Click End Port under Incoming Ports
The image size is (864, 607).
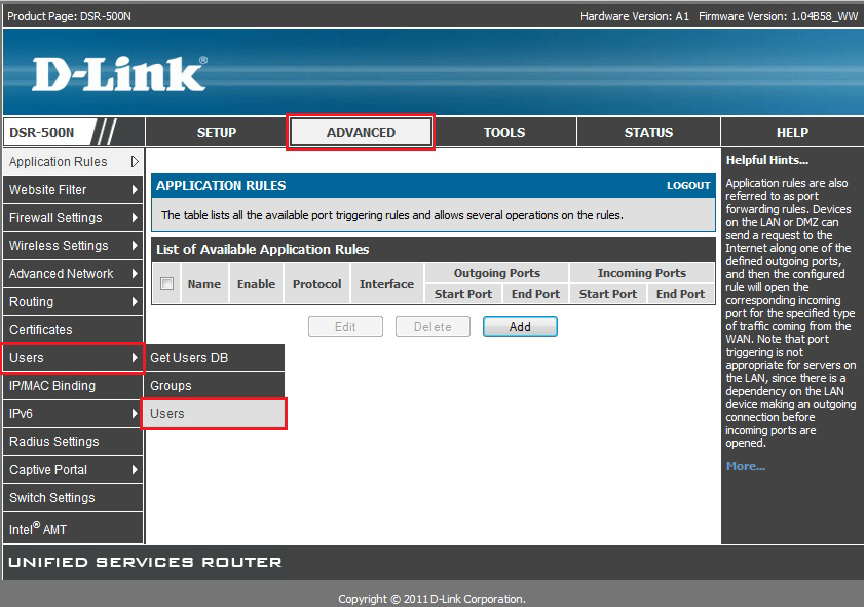point(680,294)
